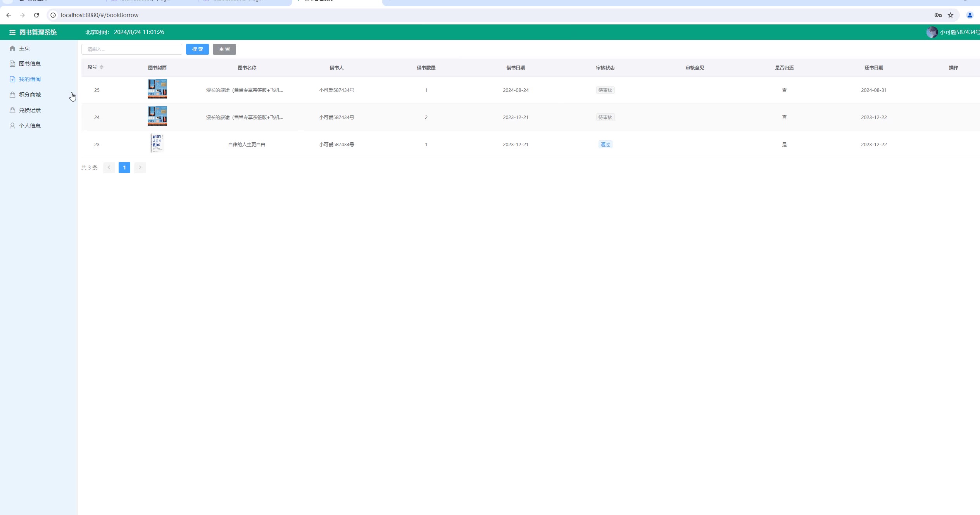Go to previous page arrow
The image size is (980, 515).
click(x=109, y=168)
